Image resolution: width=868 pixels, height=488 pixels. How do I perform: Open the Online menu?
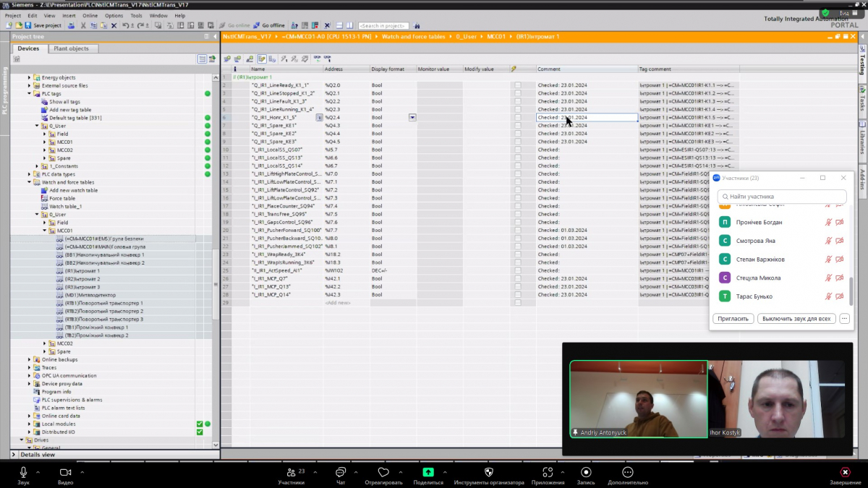click(x=90, y=15)
